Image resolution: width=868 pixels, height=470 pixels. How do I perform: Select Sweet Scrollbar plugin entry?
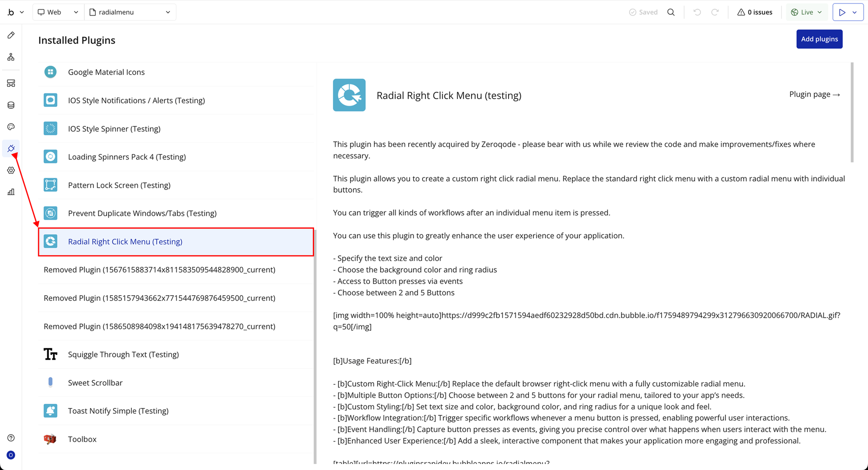[x=95, y=383]
